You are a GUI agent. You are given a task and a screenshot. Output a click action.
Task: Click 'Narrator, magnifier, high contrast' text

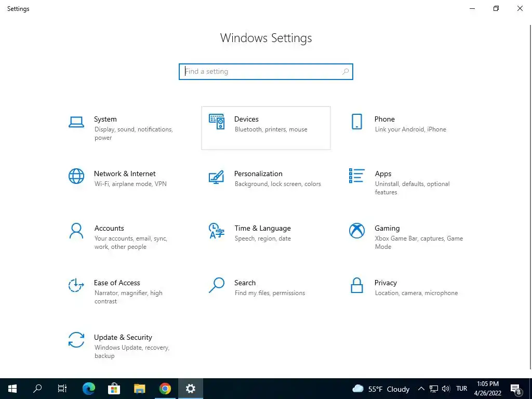128,297
